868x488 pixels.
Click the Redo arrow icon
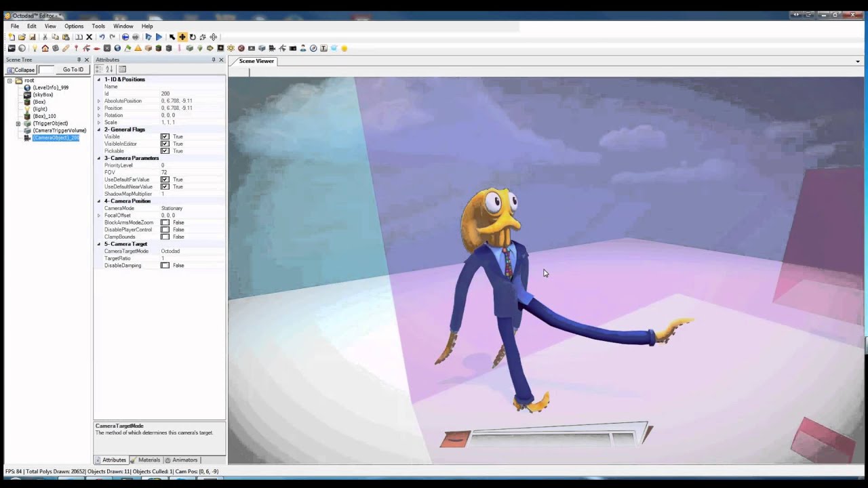coord(113,37)
